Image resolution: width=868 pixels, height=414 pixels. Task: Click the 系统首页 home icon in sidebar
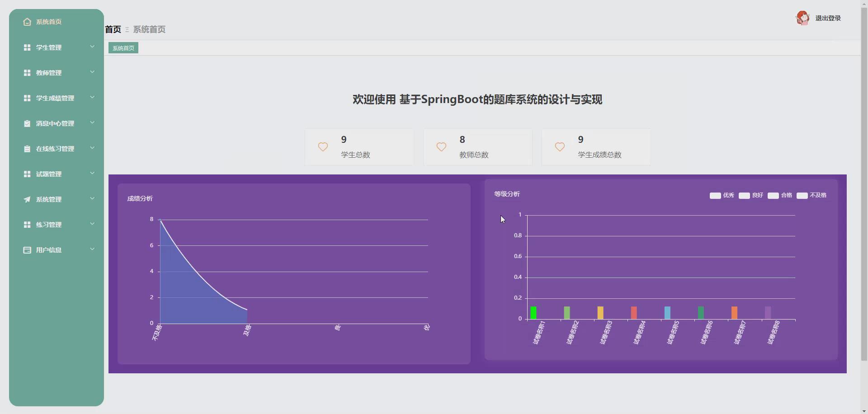coord(27,22)
